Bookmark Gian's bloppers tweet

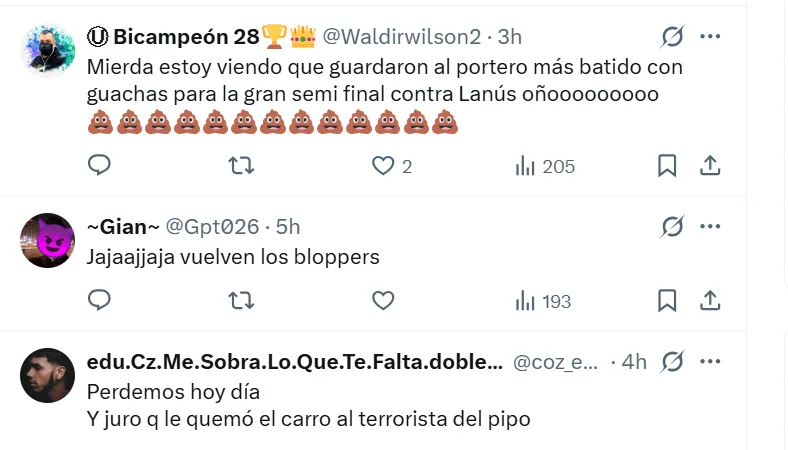667,301
